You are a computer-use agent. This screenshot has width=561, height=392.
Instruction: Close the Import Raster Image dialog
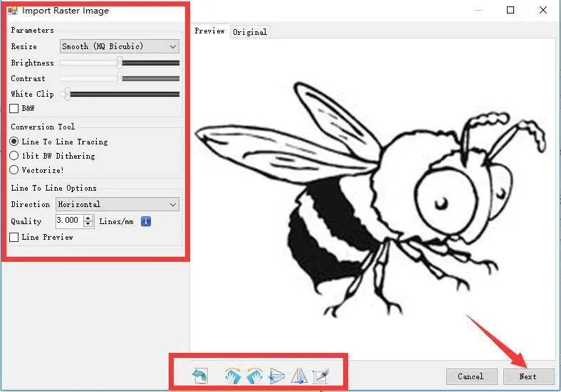(543, 10)
